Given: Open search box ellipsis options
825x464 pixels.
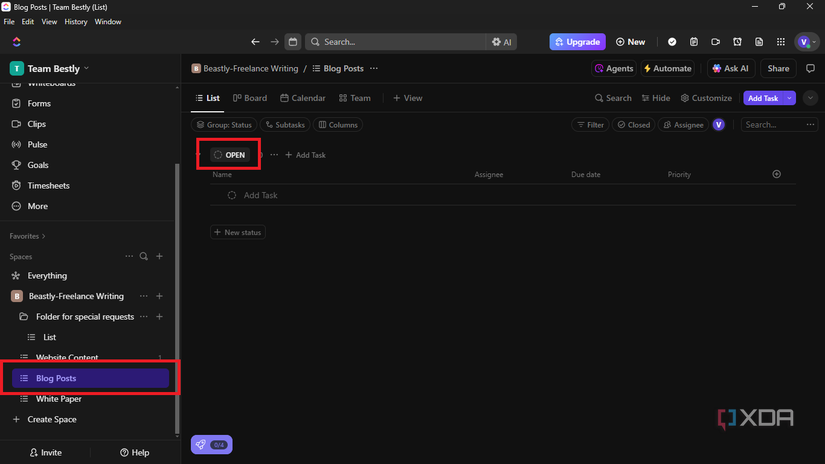Looking at the screenshot, I should (810, 125).
